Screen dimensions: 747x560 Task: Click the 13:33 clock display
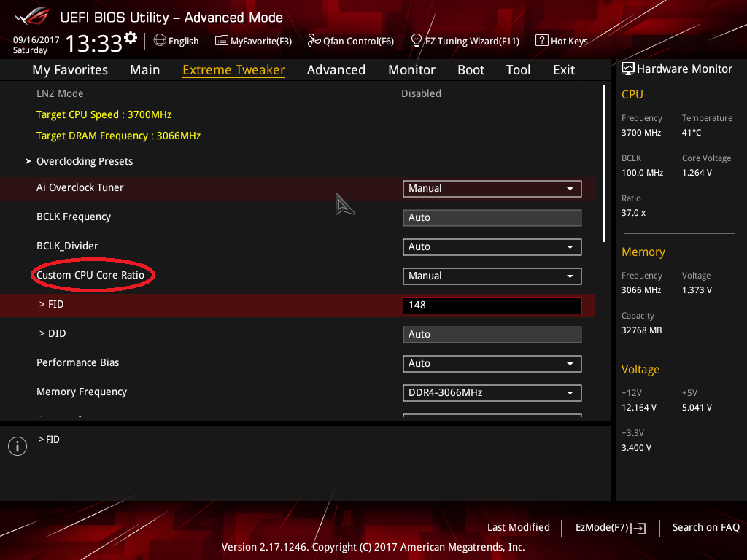(x=94, y=43)
